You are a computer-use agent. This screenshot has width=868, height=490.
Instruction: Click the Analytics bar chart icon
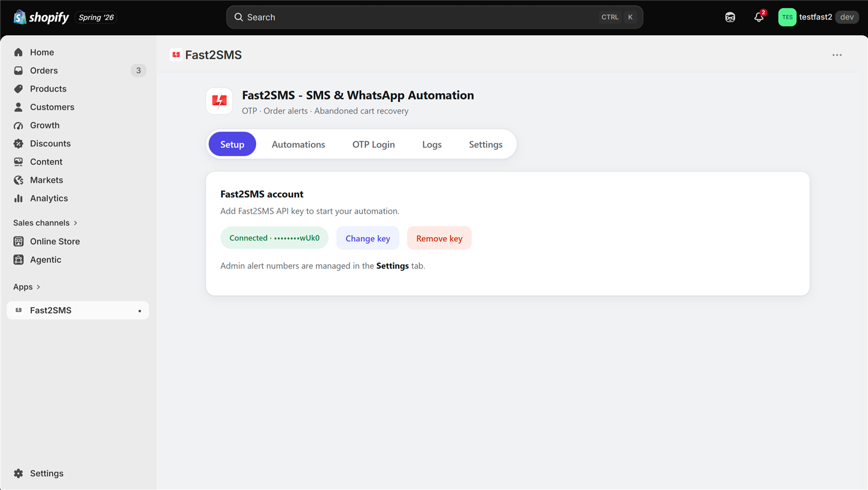click(x=18, y=198)
